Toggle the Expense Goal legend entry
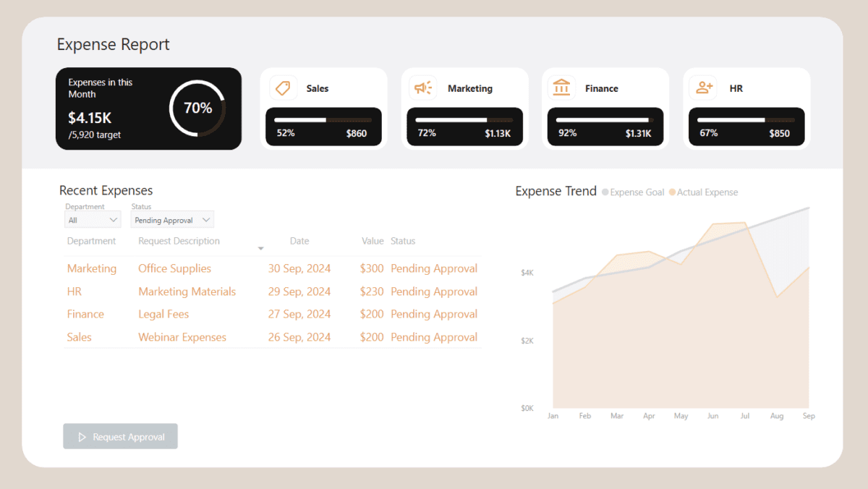Image resolution: width=868 pixels, height=489 pixels. click(x=633, y=192)
